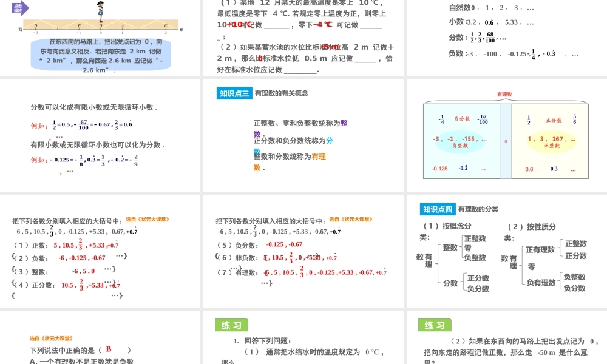Click the 负整数 blue oval in the diagram
This screenshot has width=607, height=364.
click(460, 142)
